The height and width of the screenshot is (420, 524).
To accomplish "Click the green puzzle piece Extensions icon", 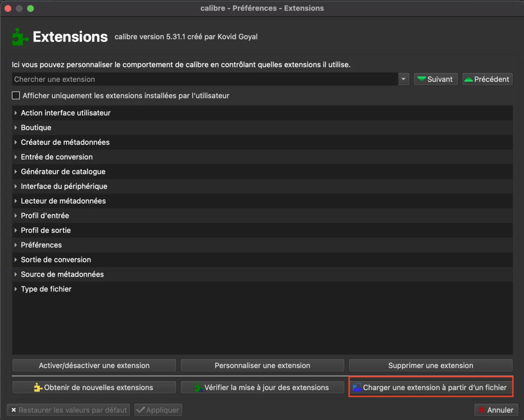I will 20,36.
